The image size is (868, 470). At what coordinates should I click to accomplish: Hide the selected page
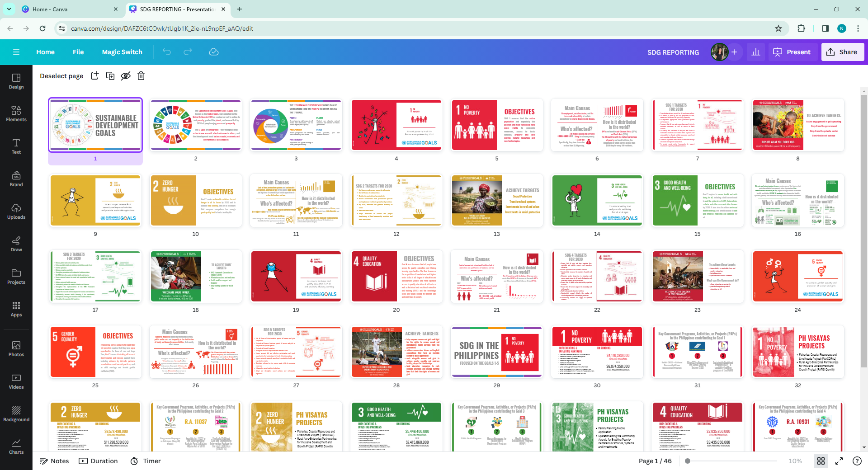[x=126, y=76]
